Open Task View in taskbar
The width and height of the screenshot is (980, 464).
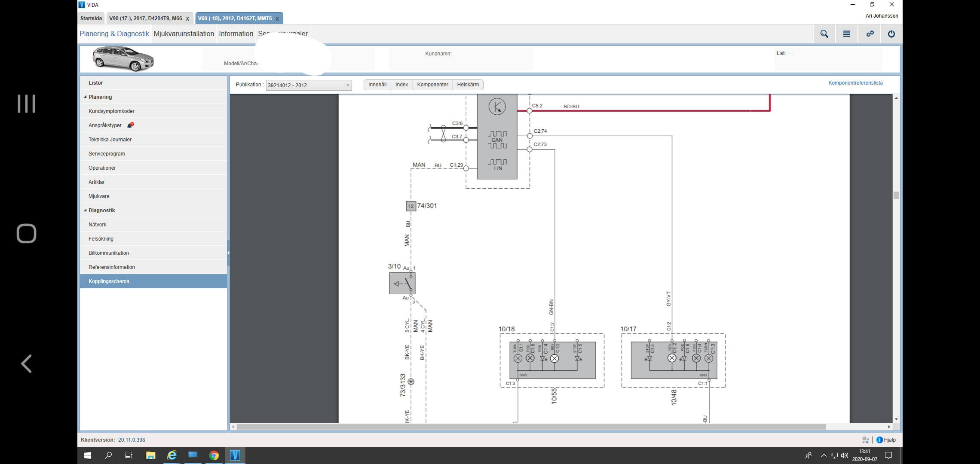(129, 455)
